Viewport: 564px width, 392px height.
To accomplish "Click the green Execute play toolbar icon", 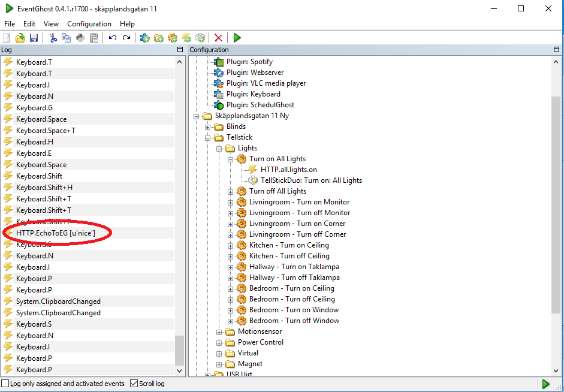I will tap(237, 38).
